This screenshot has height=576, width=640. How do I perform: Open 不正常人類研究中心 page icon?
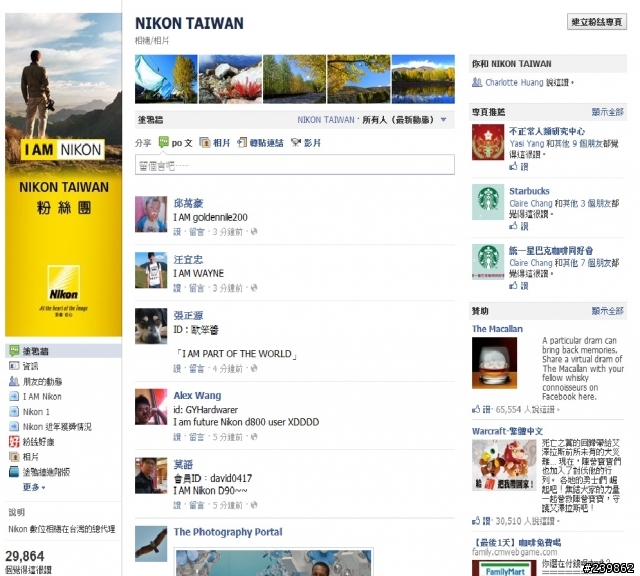488,142
